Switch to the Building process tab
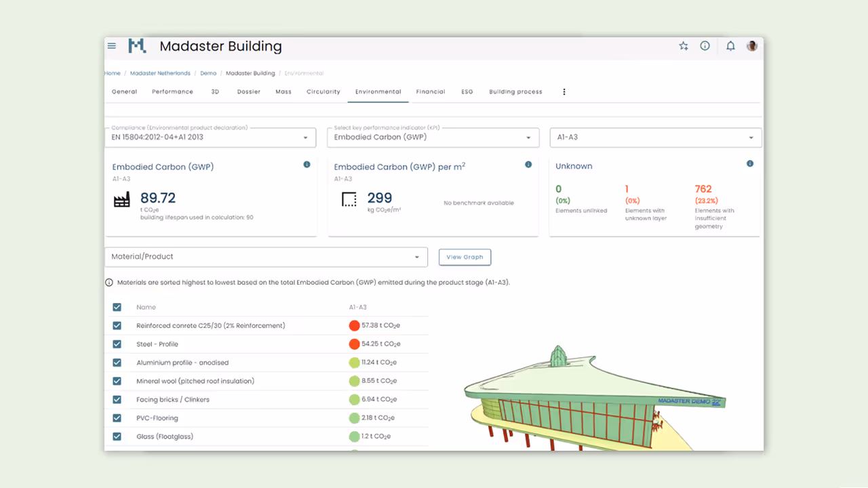The width and height of the screenshot is (868, 488). (x=515, y=91)
